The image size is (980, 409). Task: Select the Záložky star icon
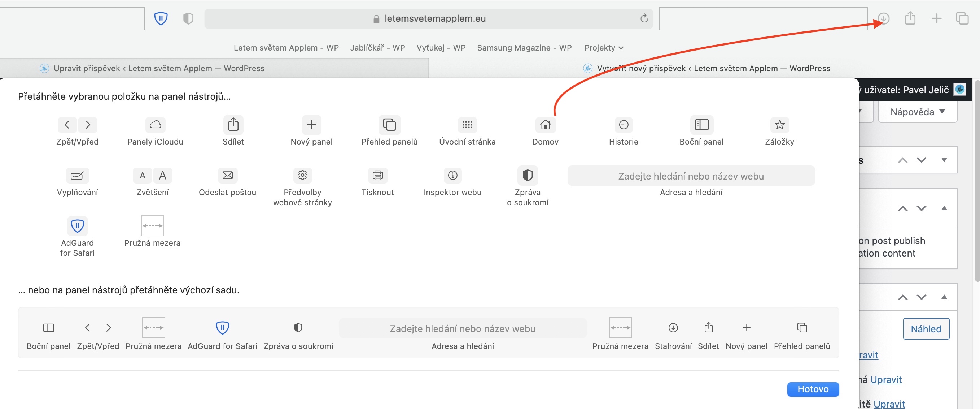tap(779, 125)
